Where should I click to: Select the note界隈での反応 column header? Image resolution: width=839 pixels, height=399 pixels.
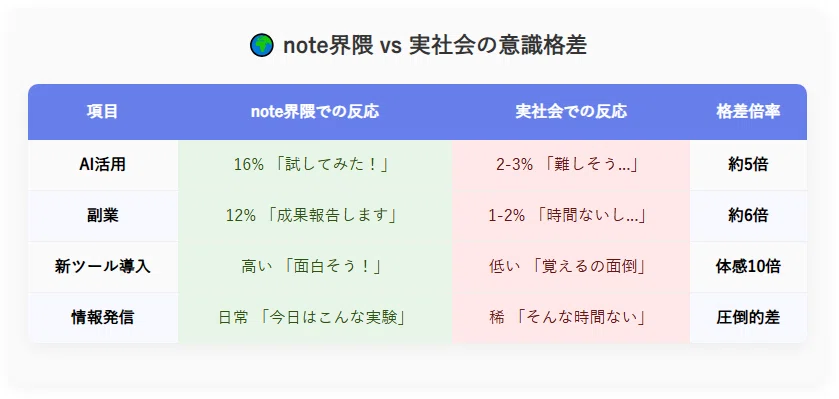click(315, 112)
